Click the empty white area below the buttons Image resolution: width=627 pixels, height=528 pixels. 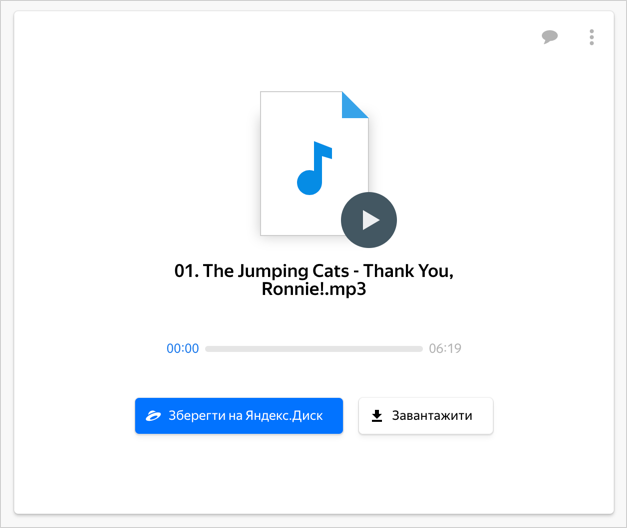(x=314, y=474)
